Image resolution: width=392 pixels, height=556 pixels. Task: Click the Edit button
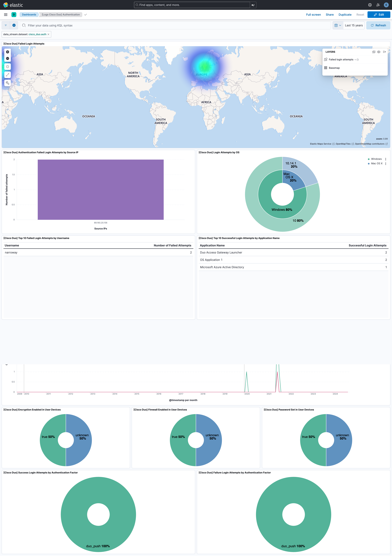click(379, 15)
